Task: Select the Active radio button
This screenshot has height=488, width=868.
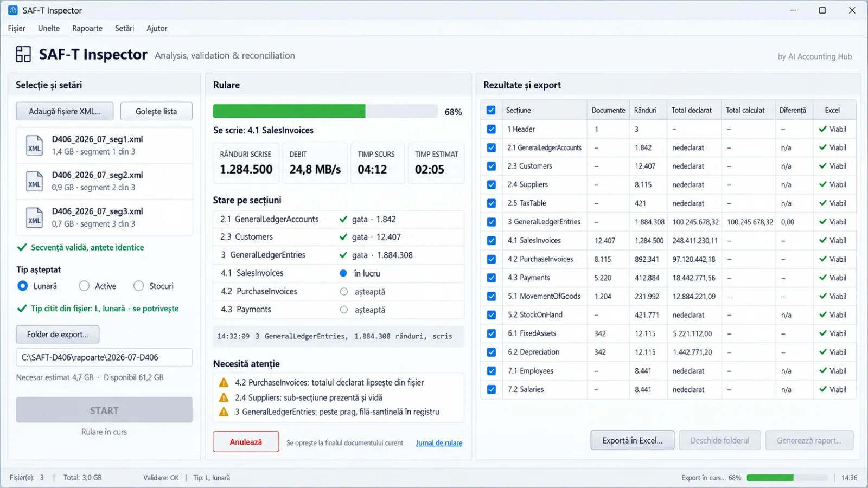Action: (x=84, y=286)
